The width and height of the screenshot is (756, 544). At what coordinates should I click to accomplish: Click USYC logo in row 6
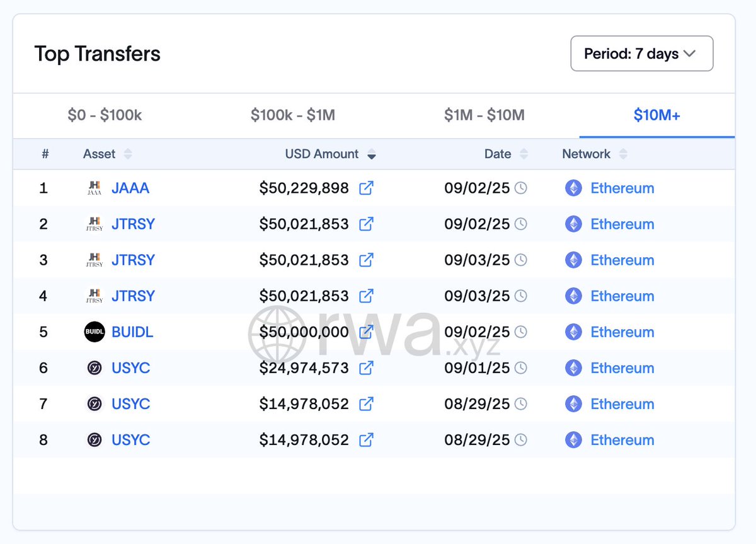(94, 368)
